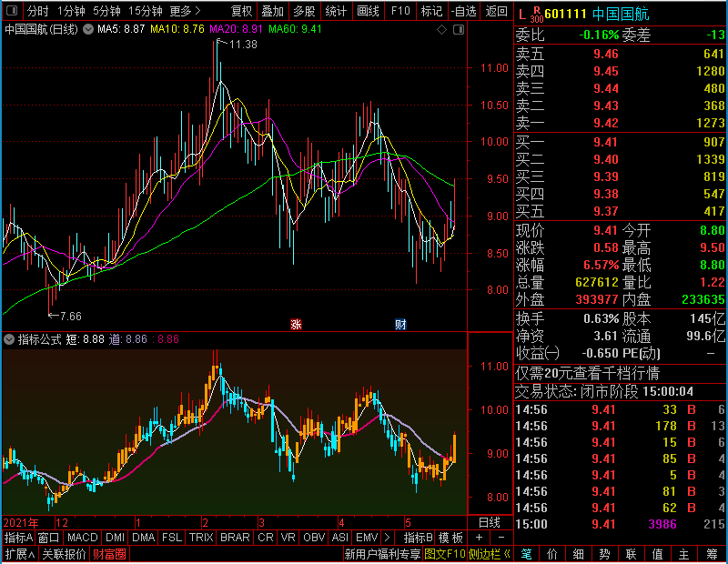Screen dimensions: 728x564
Task: Open the 图文F10 link
Action: click(445, 554)
